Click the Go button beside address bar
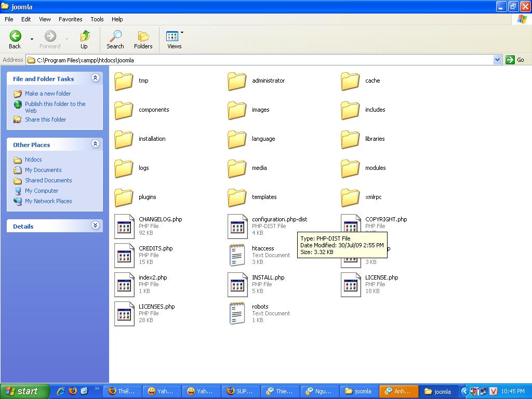This screenshot has width=532, height=399. pos(515,60)
